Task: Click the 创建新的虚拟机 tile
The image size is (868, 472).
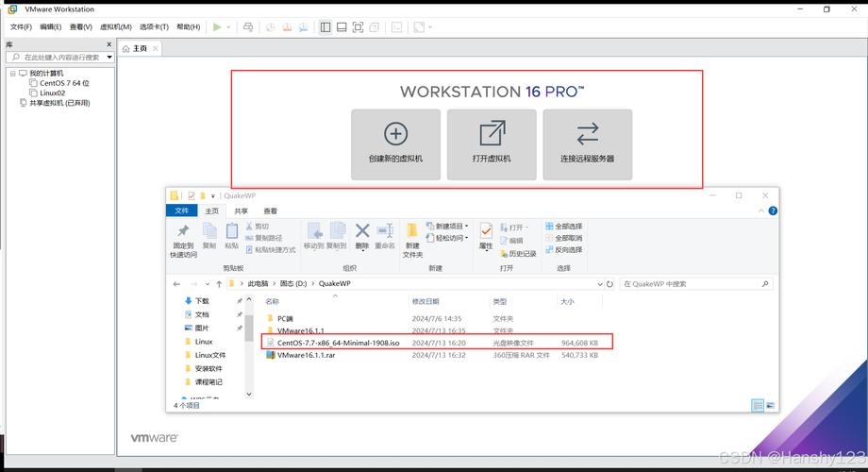Action: pyautogui.click(x=396, y=144)
